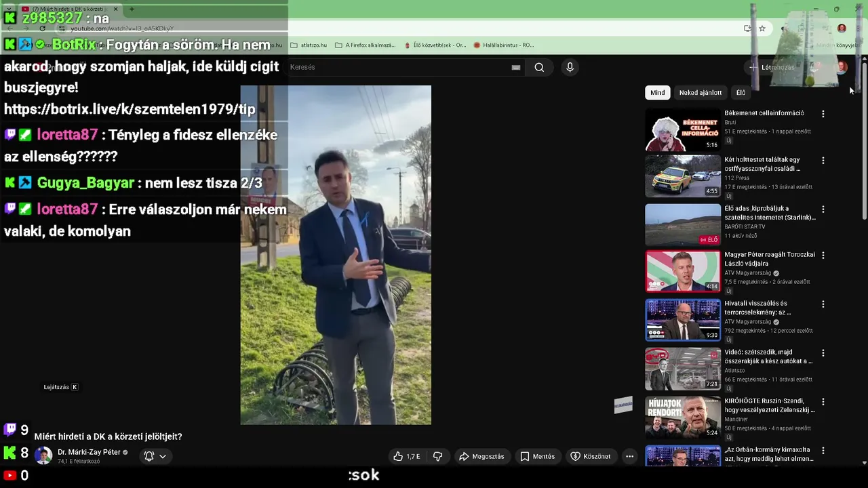Expand the notification bell dropdown
This screenshot has width=868, height=488.
click(x=155, y=456)
